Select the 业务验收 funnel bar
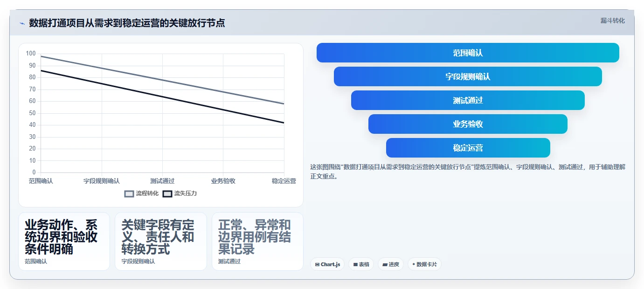The width and height of the screenshot is (644, 289). (x=468, y=124)
